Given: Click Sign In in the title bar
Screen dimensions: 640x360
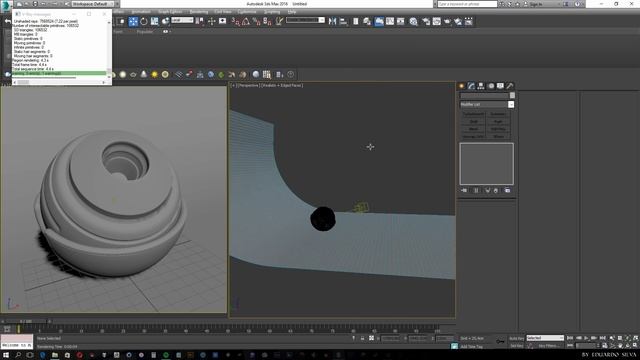Looking at the screenshot, I should pyautogui.click(x=536, y=4).
